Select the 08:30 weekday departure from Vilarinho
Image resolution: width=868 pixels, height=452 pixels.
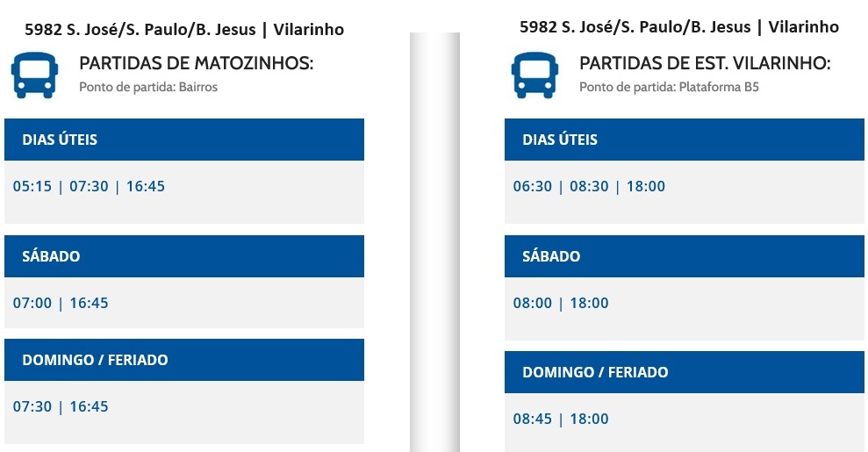[x=589, y=186]
